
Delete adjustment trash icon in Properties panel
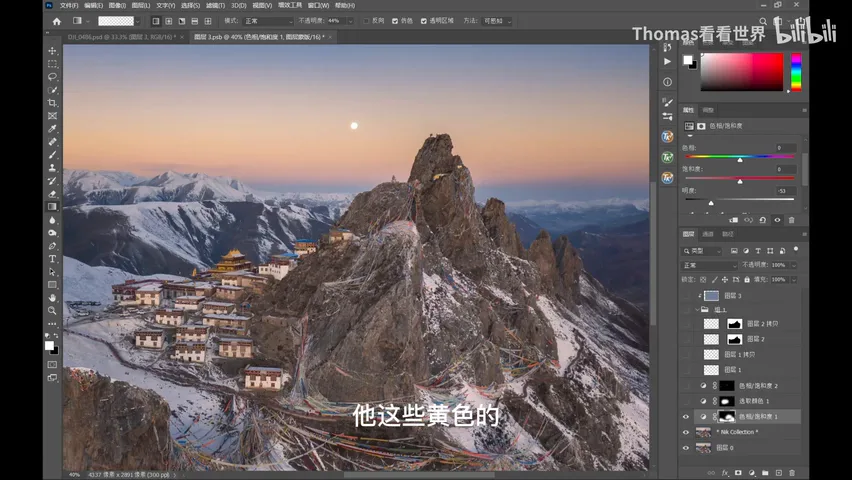tap(792, 220)
